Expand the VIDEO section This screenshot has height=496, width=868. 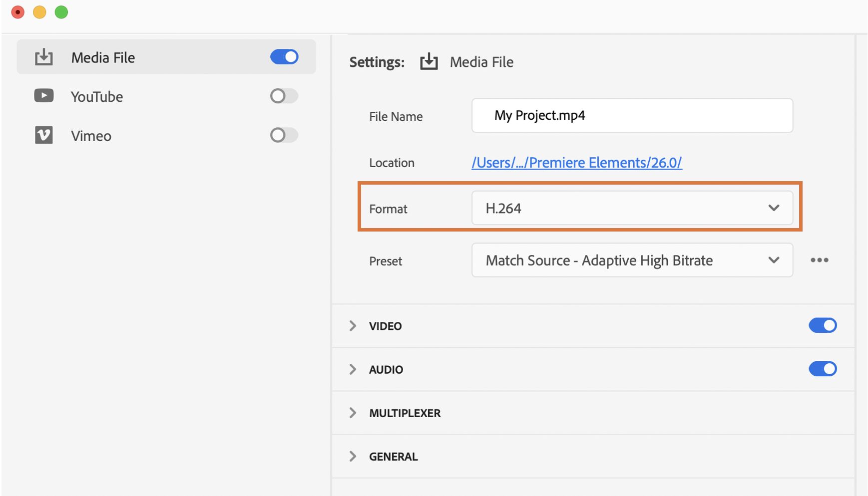pos(353,326)
